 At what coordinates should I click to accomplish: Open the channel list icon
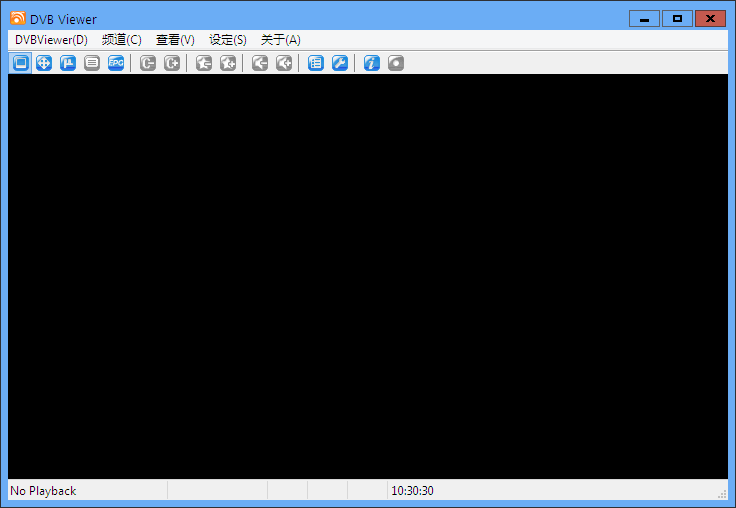316,63
